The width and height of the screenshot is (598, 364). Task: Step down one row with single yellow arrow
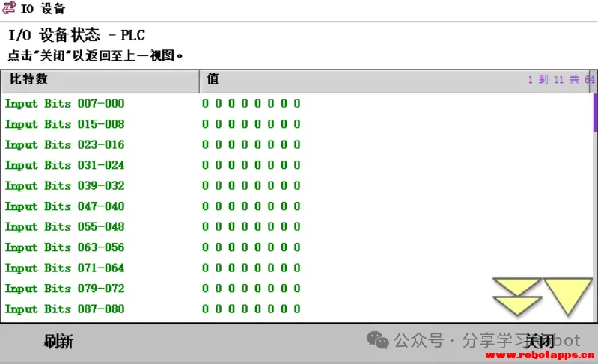[x=567, y=297]
